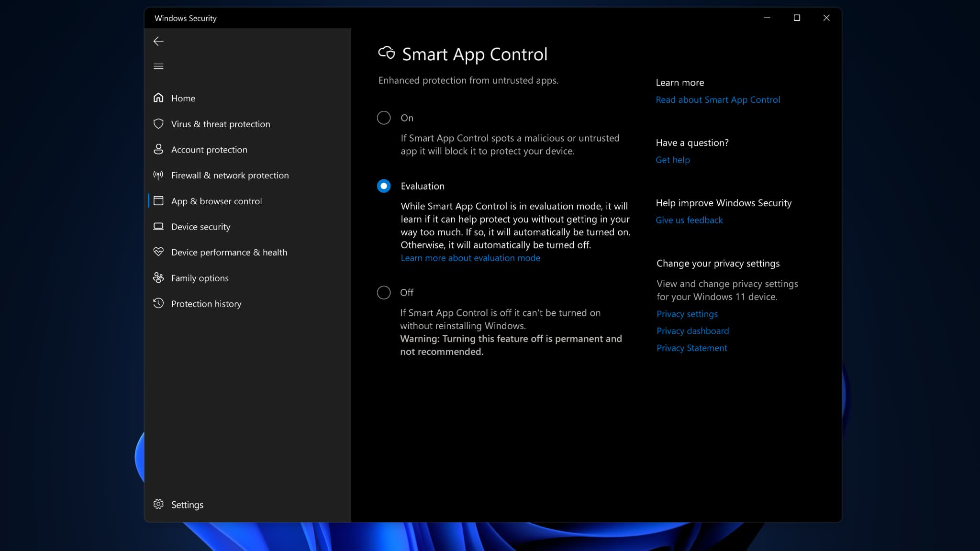Give us feedback about Windows Security
Viewport: 980px width, 551px height.
coord(689,220)
